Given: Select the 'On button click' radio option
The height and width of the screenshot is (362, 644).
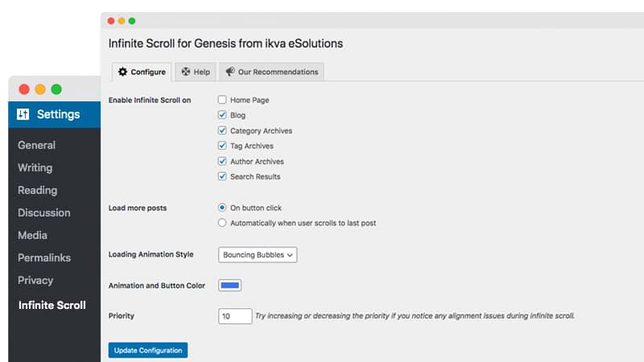Looking at the screenshot, I should (x=222, y=208).
